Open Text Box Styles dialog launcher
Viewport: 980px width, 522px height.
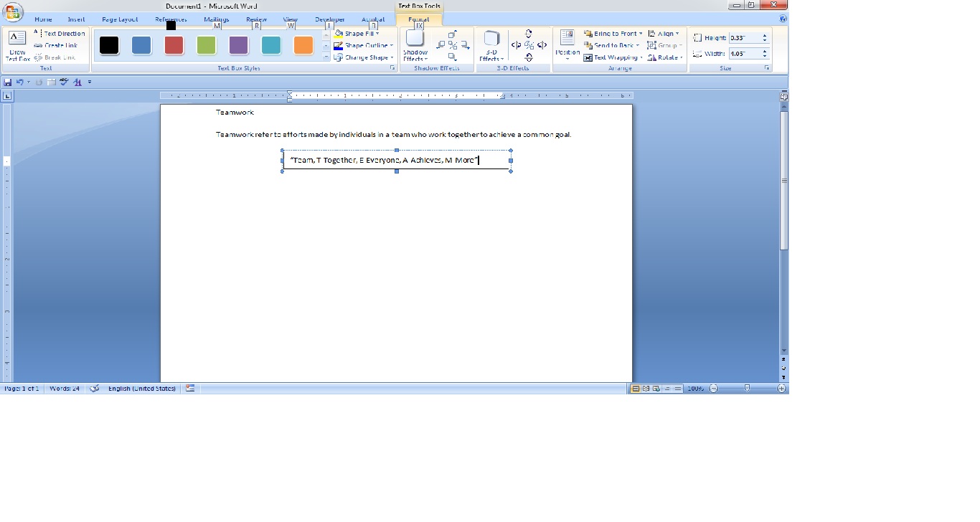coord(392,68)
